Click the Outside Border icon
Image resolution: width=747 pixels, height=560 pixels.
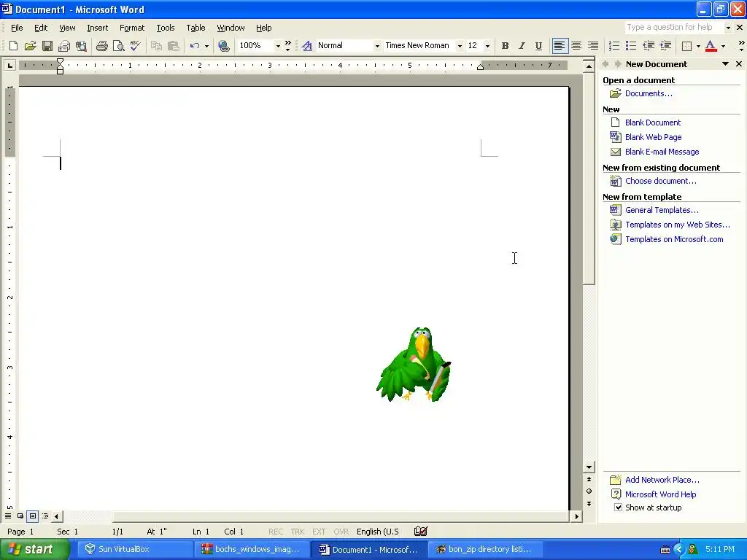point(686,46)
